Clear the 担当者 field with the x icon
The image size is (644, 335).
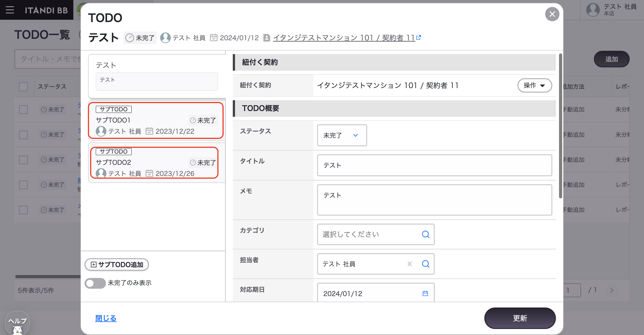(409, 264)
